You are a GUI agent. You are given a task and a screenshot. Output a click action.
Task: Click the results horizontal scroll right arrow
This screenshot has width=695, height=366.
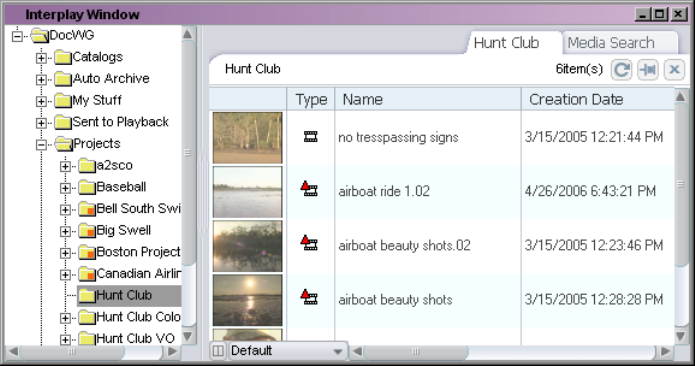pyautogui.click(x=665, y=352)
